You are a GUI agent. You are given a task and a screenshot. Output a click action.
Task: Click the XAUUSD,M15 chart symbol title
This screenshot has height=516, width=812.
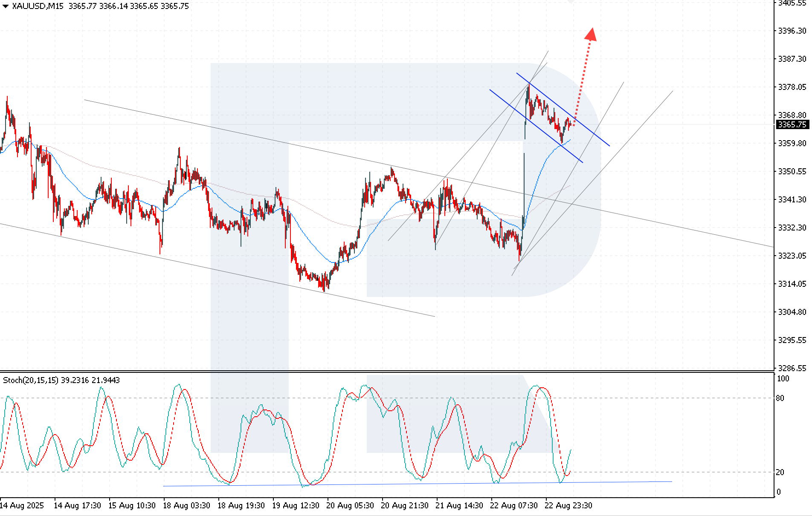[x=38, y=6]
